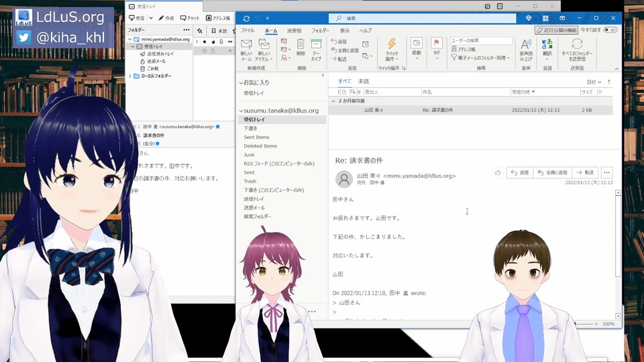Click Send/Receive All Folders (すべてのフォルダーを送受信)
Image resolution: width=644 pixels, height=362 pixels.
(x=577, y=50)
